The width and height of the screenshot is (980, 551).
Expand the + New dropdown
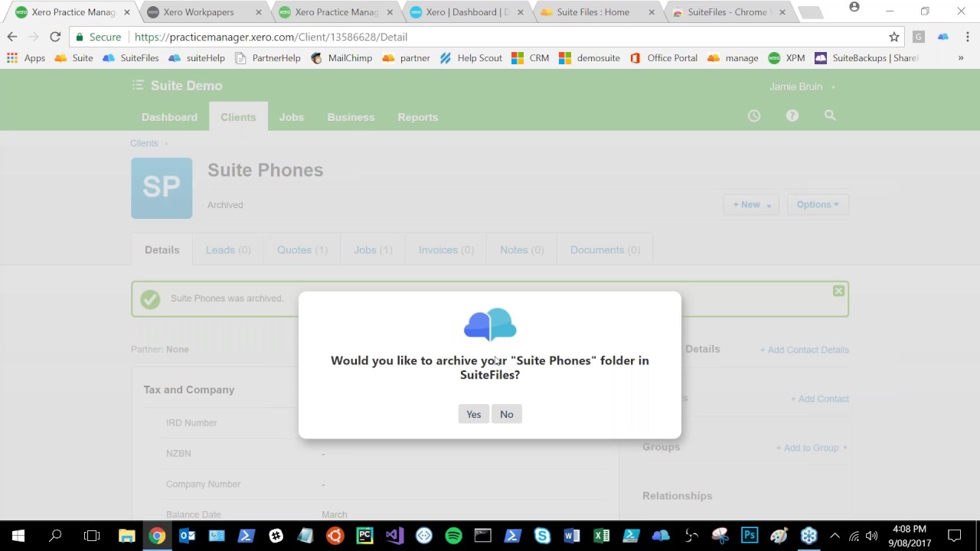751,204
